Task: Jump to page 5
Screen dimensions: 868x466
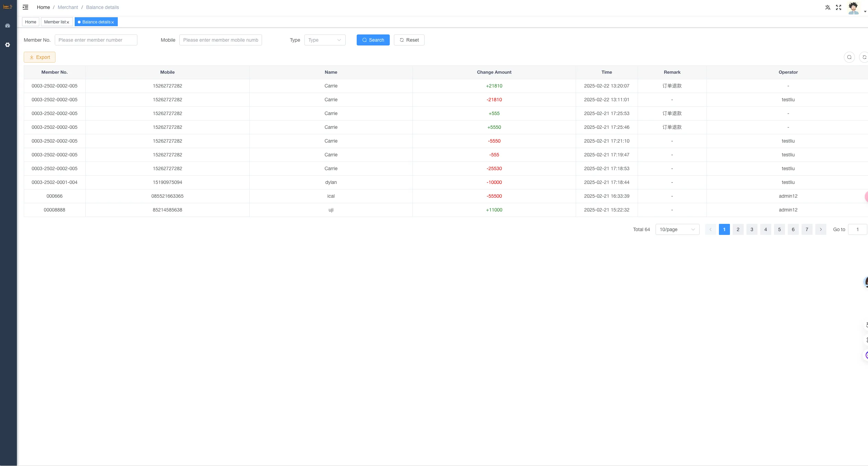Action: (x=780, y=229)
